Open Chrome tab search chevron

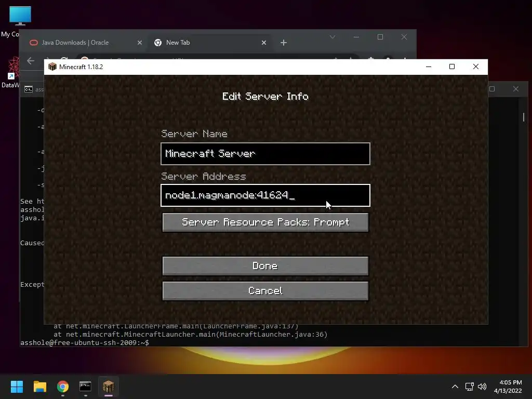click(332, 37)
